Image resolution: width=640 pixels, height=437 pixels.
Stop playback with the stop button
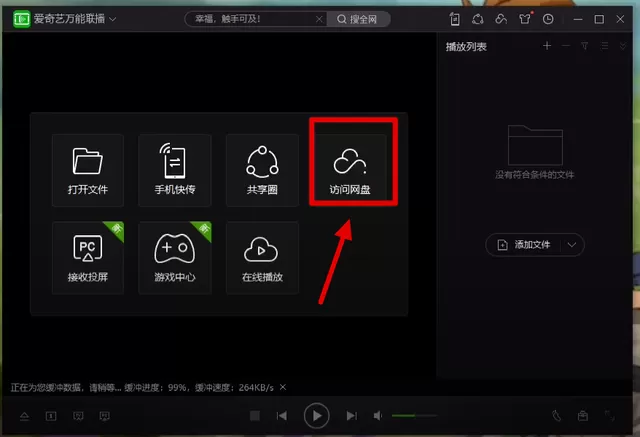tap(255, 415)
